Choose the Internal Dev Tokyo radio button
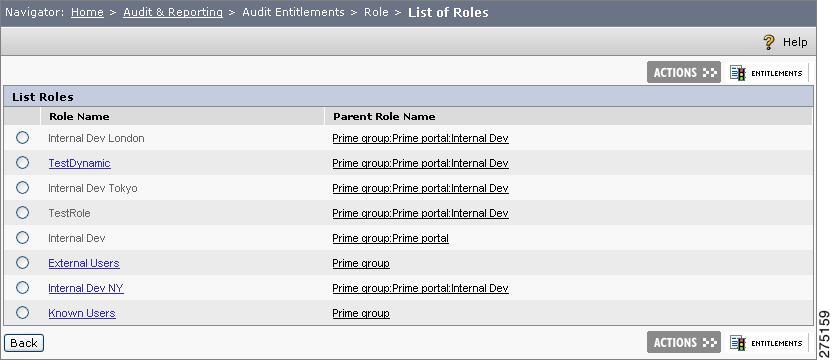This screenshot has width=833, height=360. pos(22,187)
